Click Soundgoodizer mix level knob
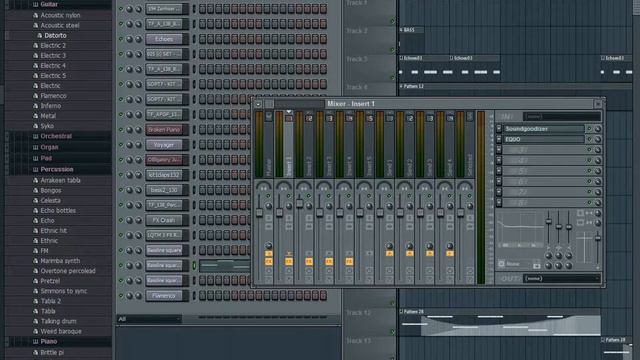The image size is (640, 360). pyautogui.click(x=598, y=129)
